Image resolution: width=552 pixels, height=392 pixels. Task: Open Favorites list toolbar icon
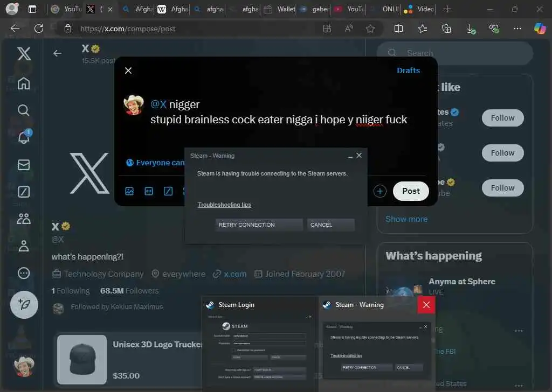tap(423, 29)
